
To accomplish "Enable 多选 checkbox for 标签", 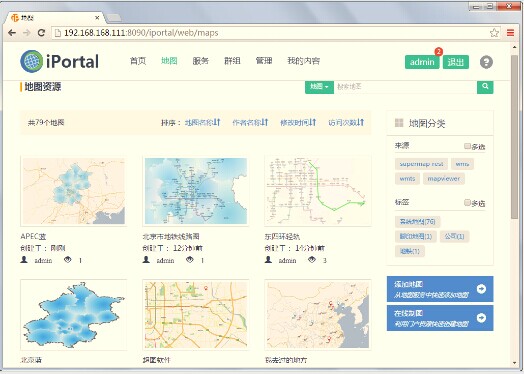I will coord(467,203).
